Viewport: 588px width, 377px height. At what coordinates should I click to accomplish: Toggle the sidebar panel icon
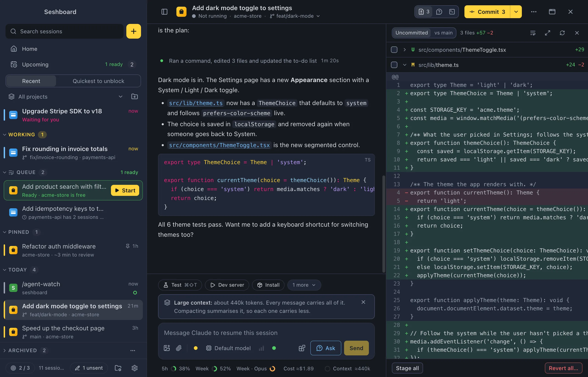(x=164, y=12)
